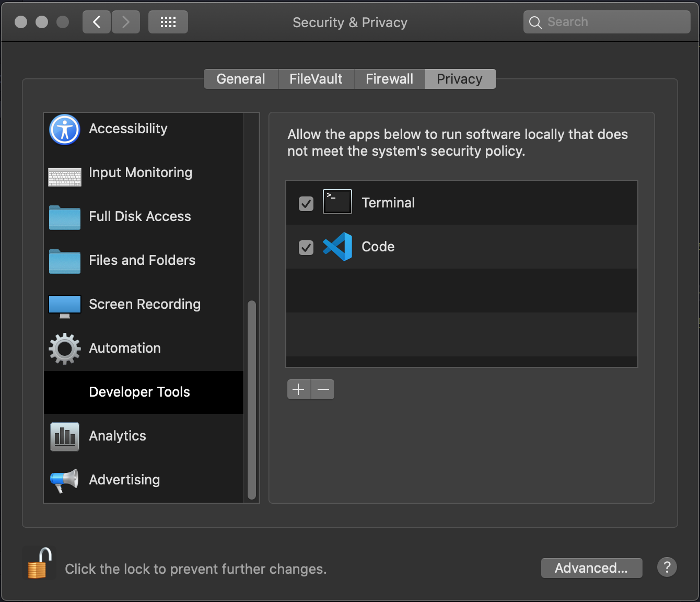Click the privacy list scrollbar
The height and width of the screenshot is (602, 700).
coord(252,400)
